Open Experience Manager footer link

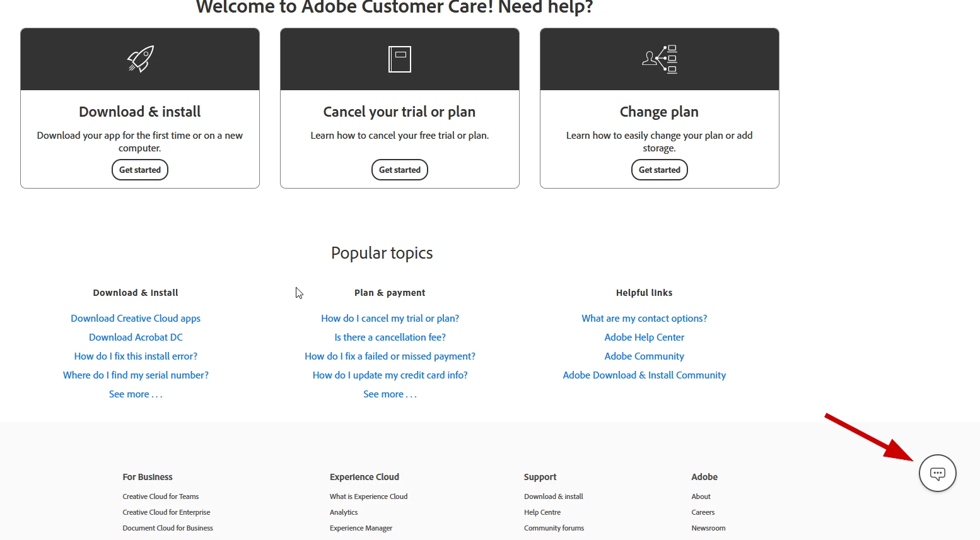pyautogui.click(x=361, y=528)
